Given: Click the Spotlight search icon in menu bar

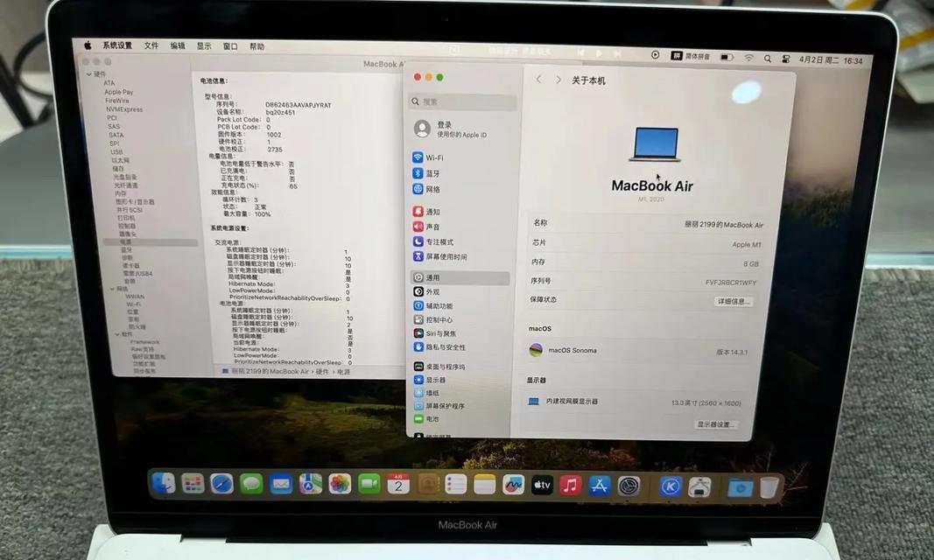Looking at the screenshot, I should pos(768,59).
